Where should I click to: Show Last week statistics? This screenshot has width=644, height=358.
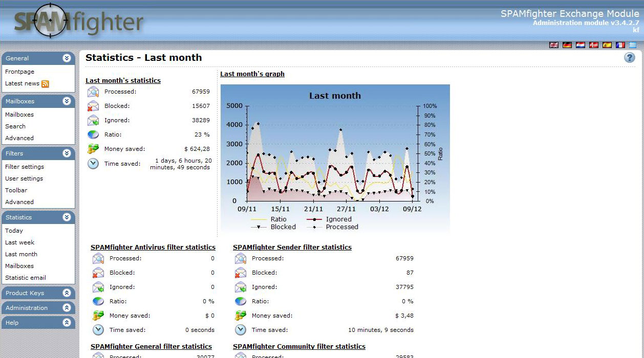pyautogui.click(x=20, y=242)
